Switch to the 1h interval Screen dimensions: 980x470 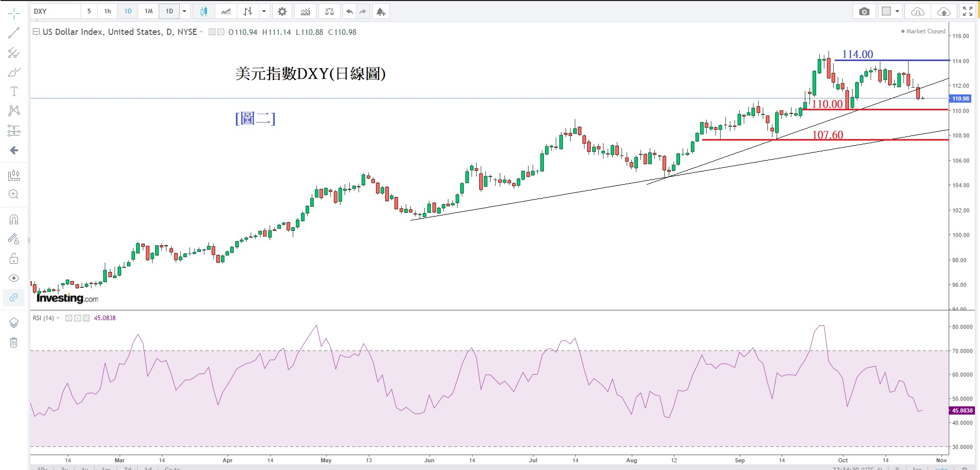point(107,11)
